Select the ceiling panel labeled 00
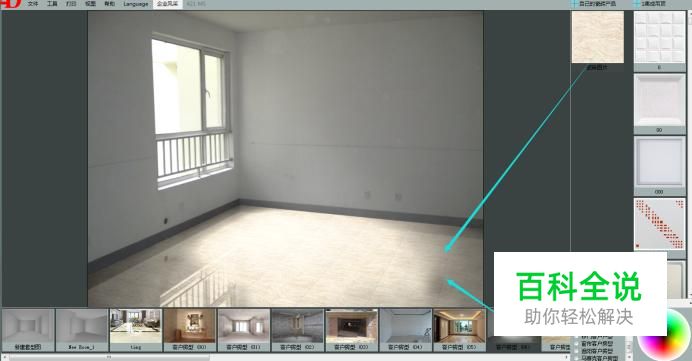692x361 pixels. pos(659,101)
